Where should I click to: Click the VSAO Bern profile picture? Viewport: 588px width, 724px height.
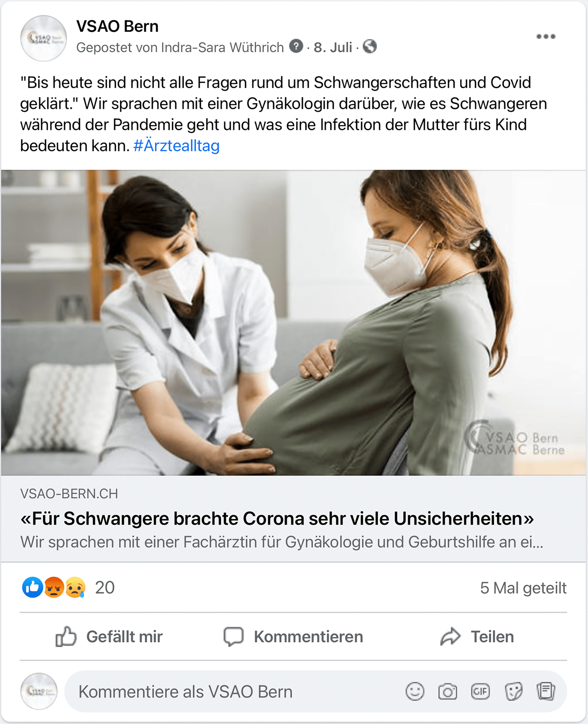[x=43, y=38]
